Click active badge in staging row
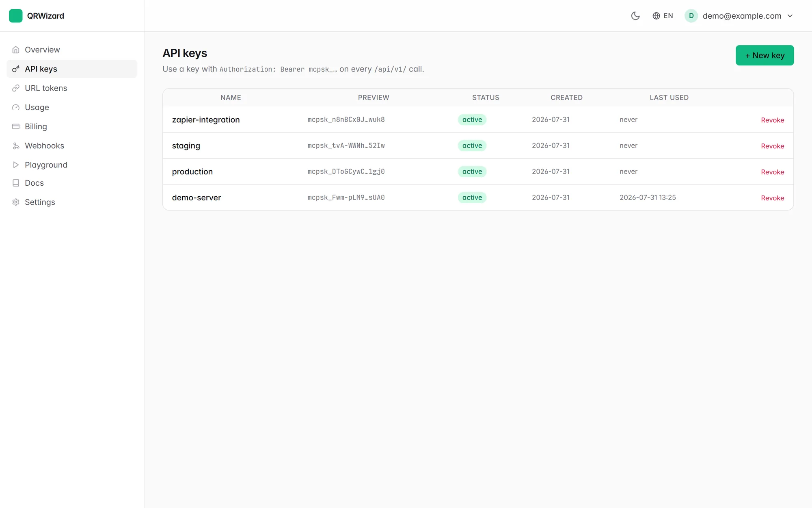812x508 pixels. pyautogui.click(x=472, y=145)
